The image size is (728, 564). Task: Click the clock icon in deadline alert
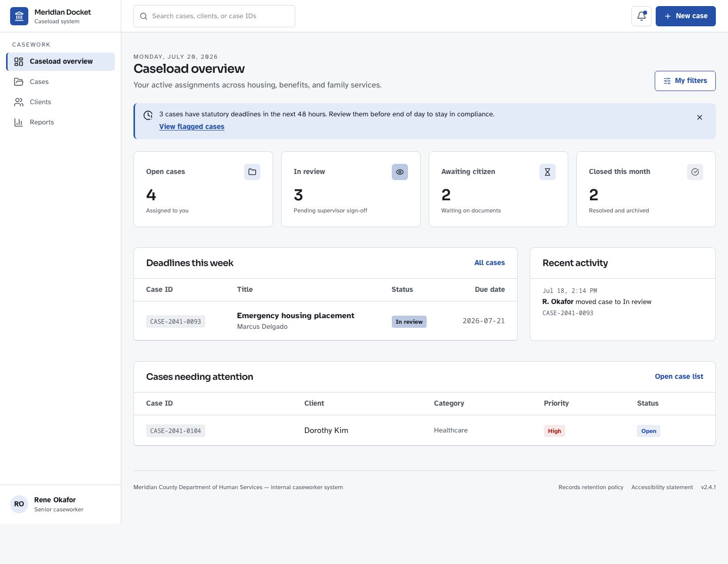tap(148, 115)
